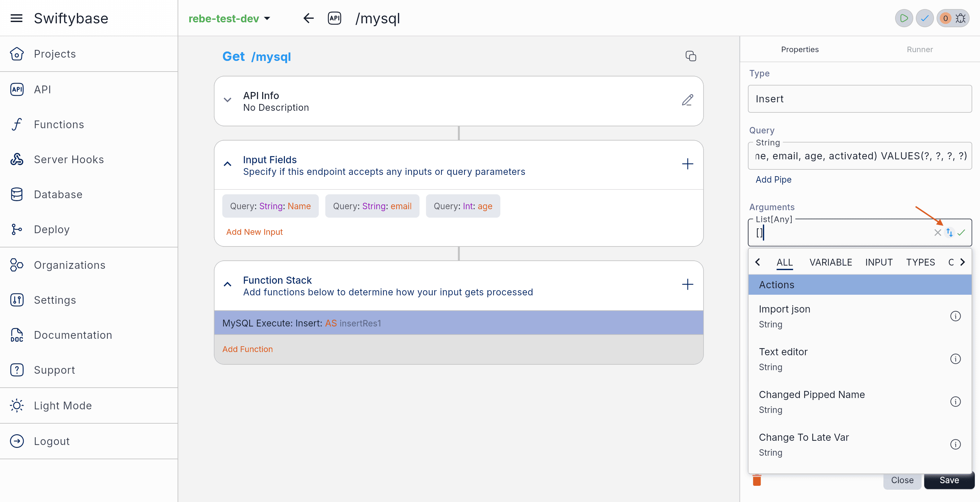
Task: Switch to the Runner tab
Action: pyautogui.click(x=919, y=50)
